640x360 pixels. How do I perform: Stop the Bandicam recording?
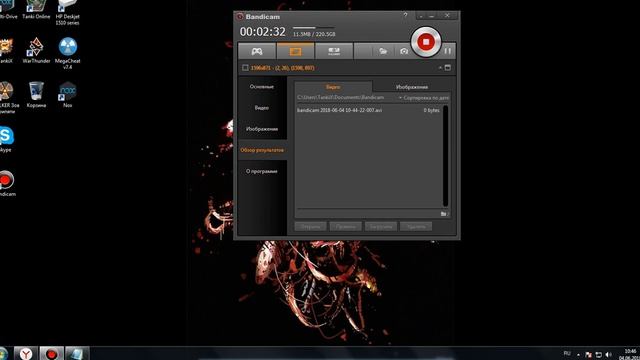click(x=426, y=42)
